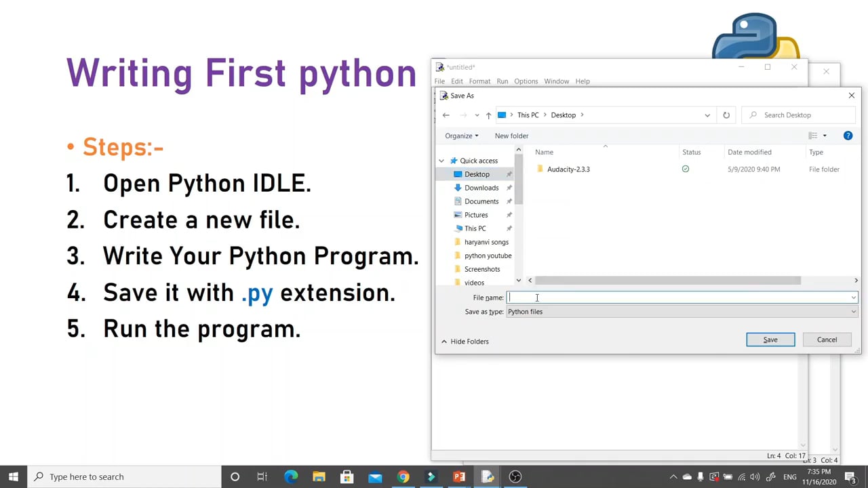This screenshot has width=868, height=488.
Task: Expand address bar previous locations dropdown
Action: [x=707, y=115]
